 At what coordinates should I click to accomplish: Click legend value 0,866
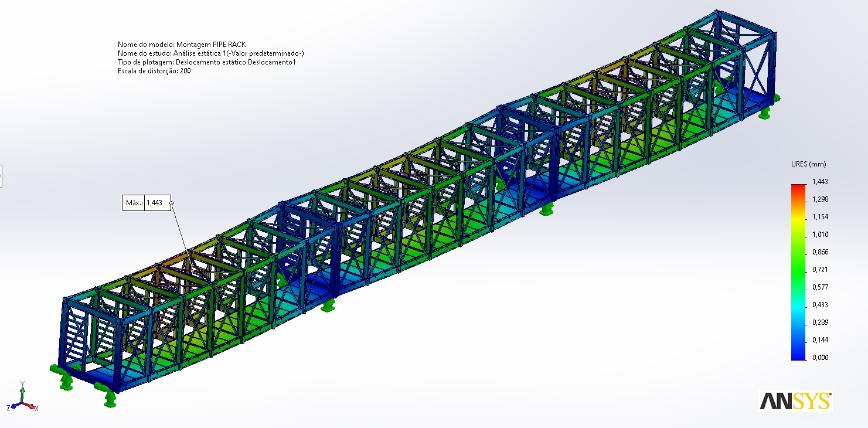pyautogui.click(x=820, y=252)
